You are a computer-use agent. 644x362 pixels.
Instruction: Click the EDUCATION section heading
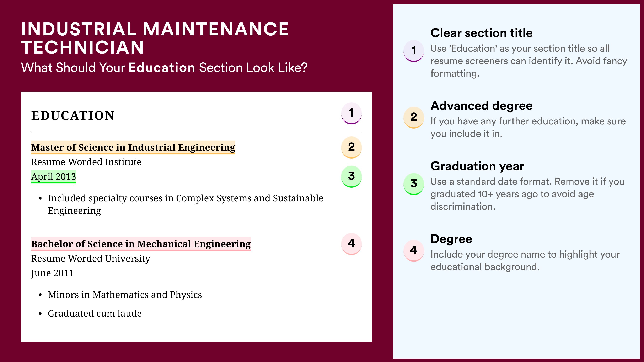click(73, 116)
